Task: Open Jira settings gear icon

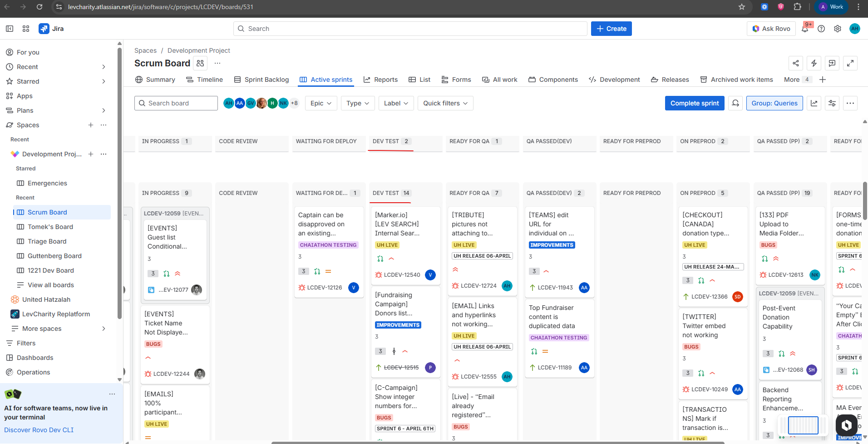Action: pos(838,29)
